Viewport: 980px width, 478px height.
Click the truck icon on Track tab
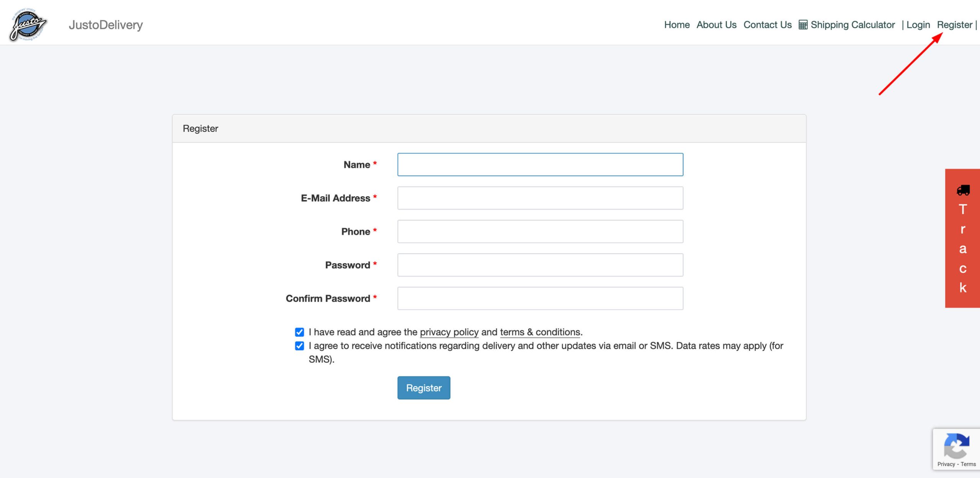coord(963,190)
